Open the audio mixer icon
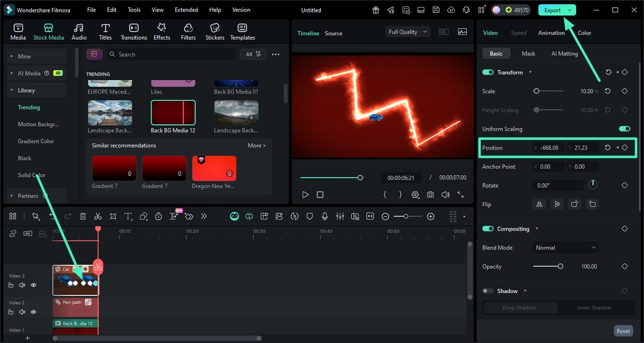The width and height of the screenshot is (644, 343). tap(340, 216)
